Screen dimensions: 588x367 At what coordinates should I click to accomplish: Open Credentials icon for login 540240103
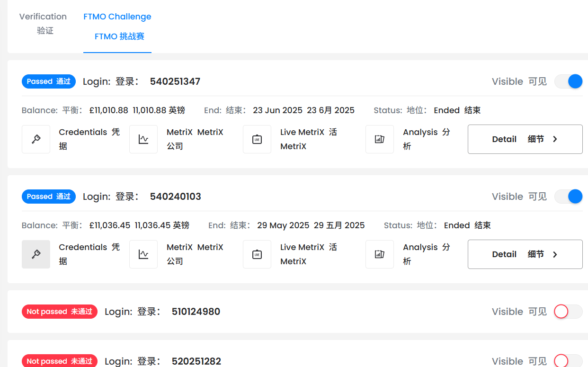tap(36, 254)
